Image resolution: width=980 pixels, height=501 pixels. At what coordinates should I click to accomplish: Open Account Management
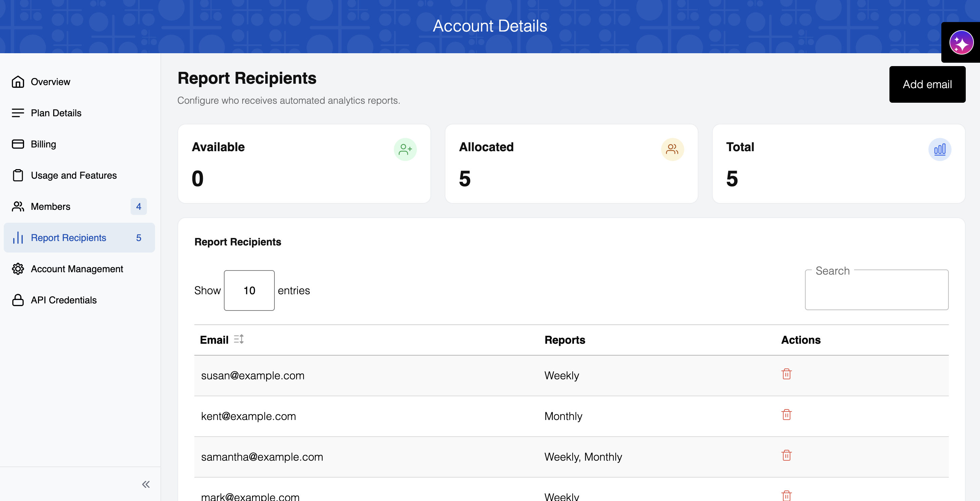(x=79, y=269)
